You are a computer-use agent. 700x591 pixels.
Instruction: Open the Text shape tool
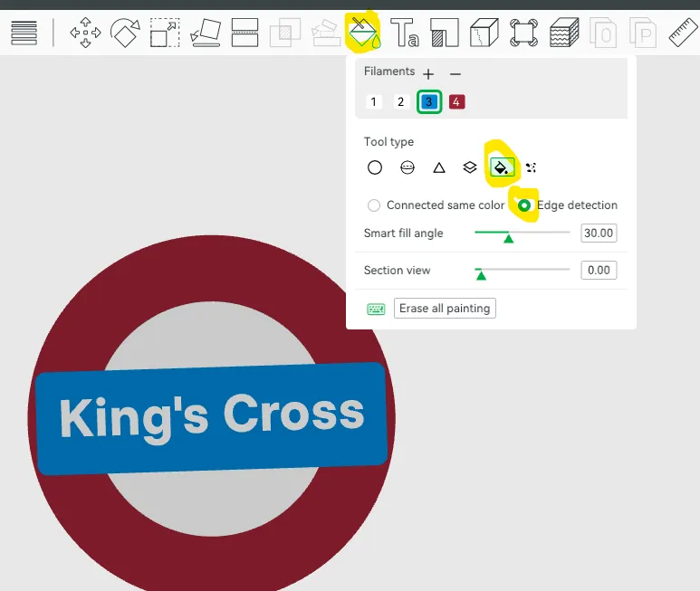click(405, 33)
